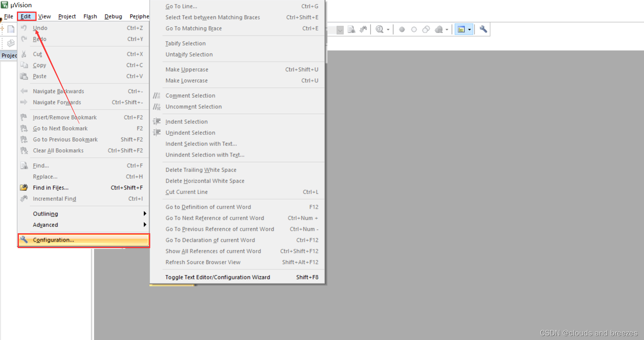Expand the Outlining submenu arrow

click(145, 214)
